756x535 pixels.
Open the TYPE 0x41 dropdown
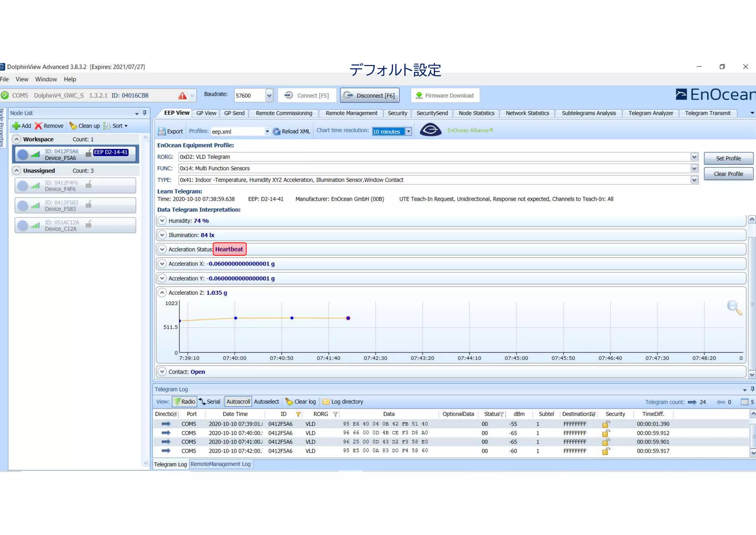tap(694, 180)
